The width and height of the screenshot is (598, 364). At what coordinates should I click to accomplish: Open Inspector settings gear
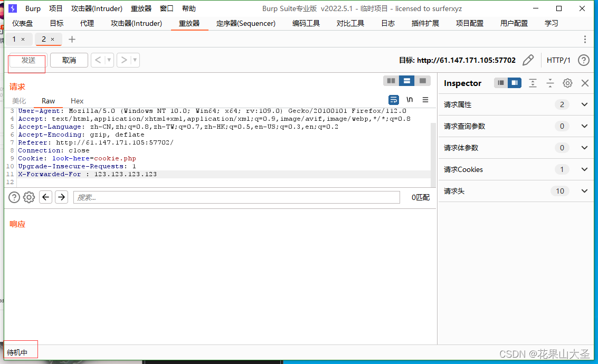click(567, 83)
